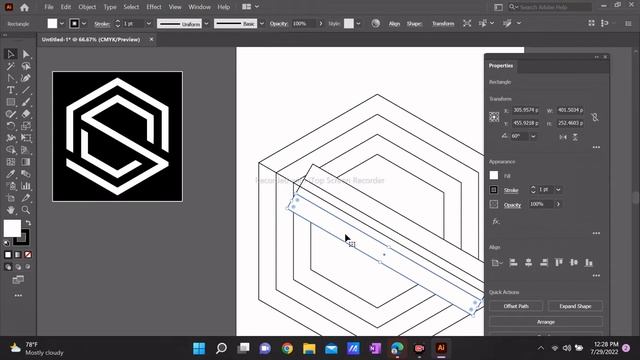
Task: Select the Lasso tool
Action: point(26,66)
